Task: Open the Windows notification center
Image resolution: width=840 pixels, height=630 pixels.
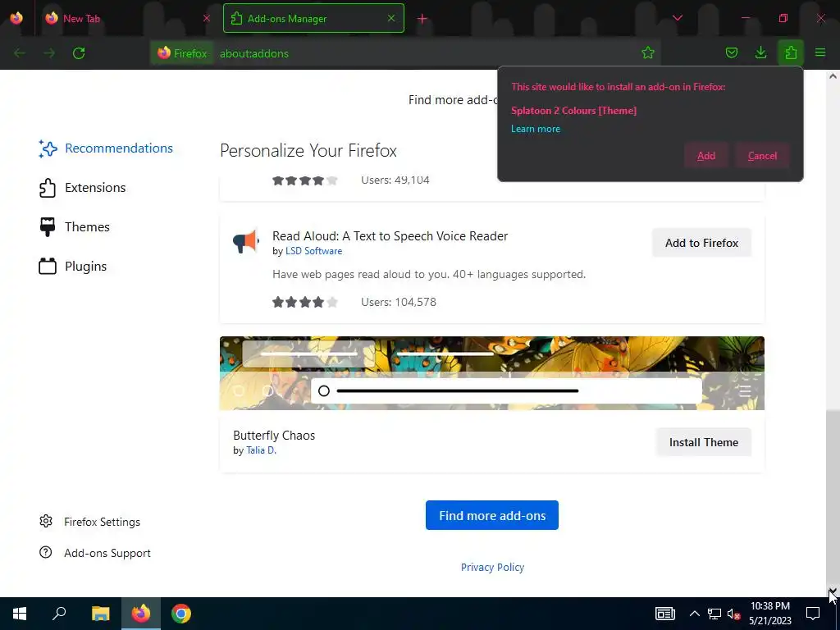Action: coord(813,614)
